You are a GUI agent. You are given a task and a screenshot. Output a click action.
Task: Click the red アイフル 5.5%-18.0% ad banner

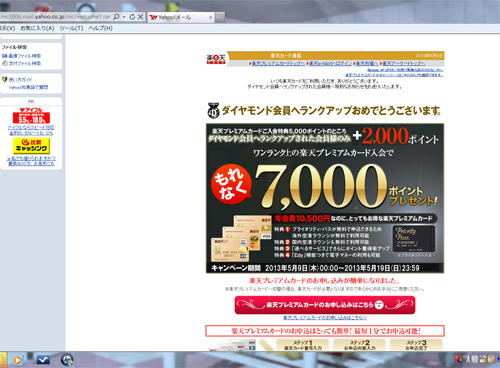click(31, 115)
